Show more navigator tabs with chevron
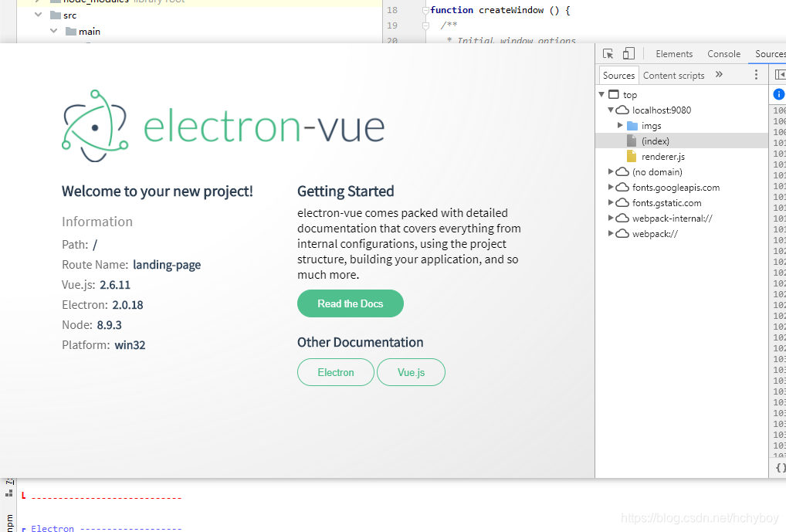The height and width of the screenshot is (532, 786). pyautogui.click(x=719, y=74)
